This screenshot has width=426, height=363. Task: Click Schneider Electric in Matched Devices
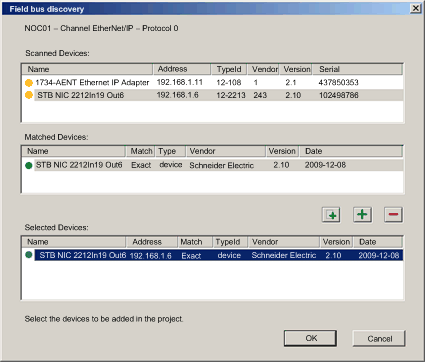click(222, 165)
